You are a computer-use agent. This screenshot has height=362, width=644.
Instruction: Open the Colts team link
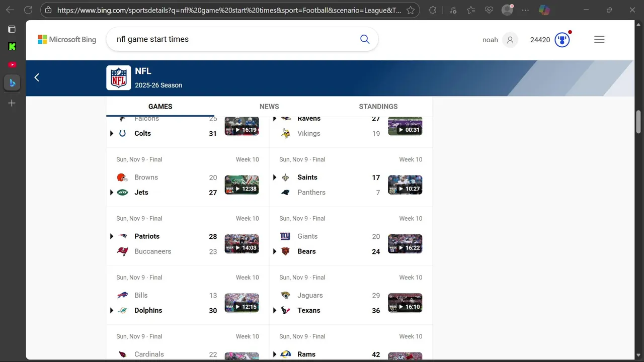(143, 134)
